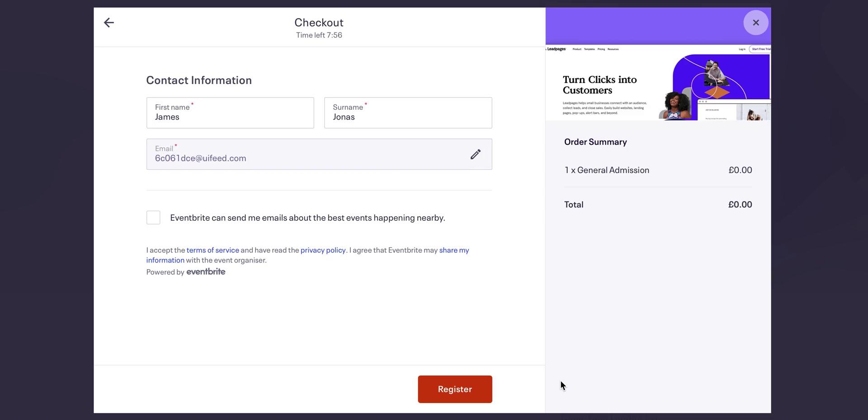Click the Email field
The image size is (868, 420).
click(x=319, y=154)
